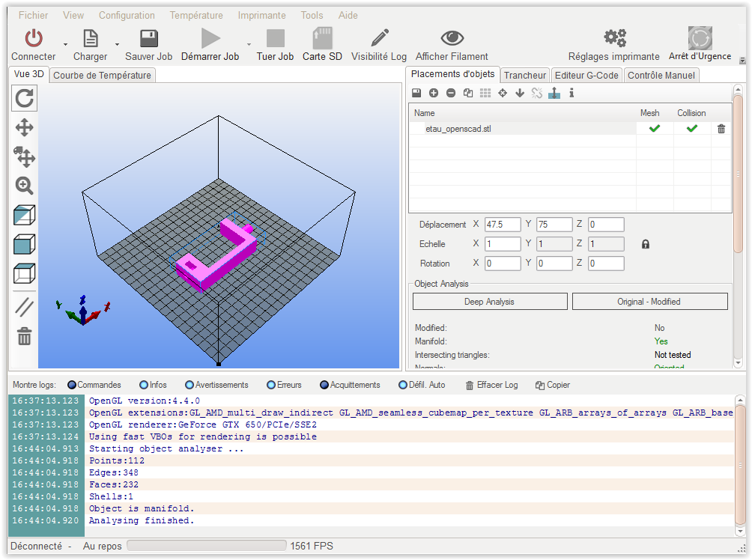The width and height of the screenshot is (752, 560).
Task: Center the object with crosshair icon
Action: (x=503, y=93)
